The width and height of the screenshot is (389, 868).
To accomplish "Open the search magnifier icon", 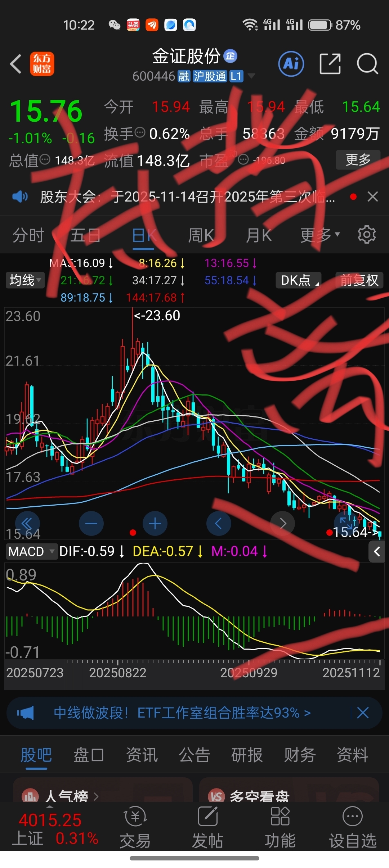I will pyautogui.click(x=367, y=64).
